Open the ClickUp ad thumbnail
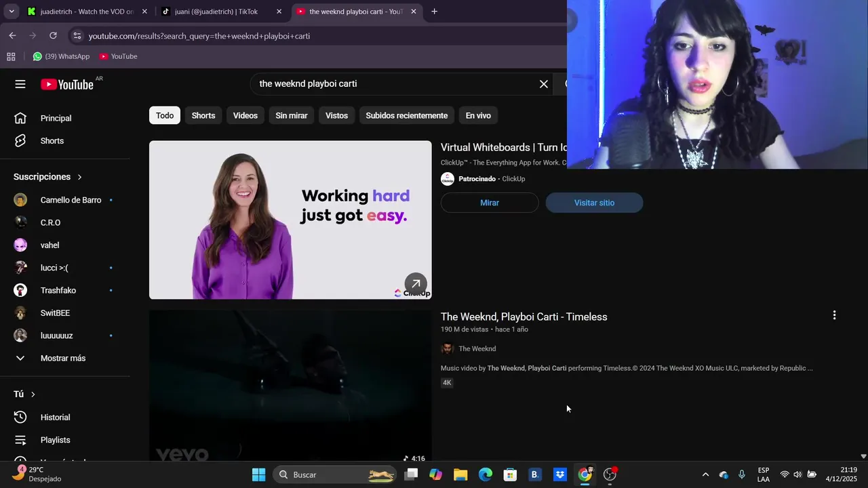Screen dimensions: 868x488 tap(290, 220)
